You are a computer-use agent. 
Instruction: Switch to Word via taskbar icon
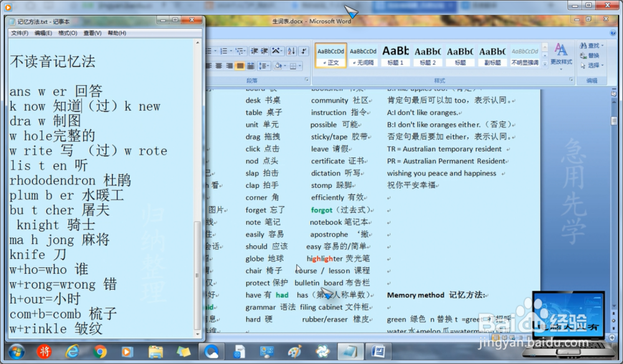[x=378, y=352]
